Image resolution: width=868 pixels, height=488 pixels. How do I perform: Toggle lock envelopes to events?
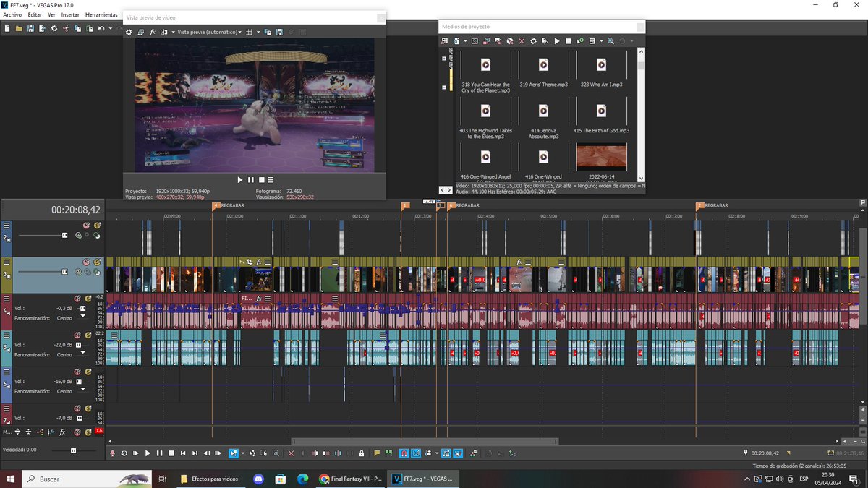click(x=446, y=453)
